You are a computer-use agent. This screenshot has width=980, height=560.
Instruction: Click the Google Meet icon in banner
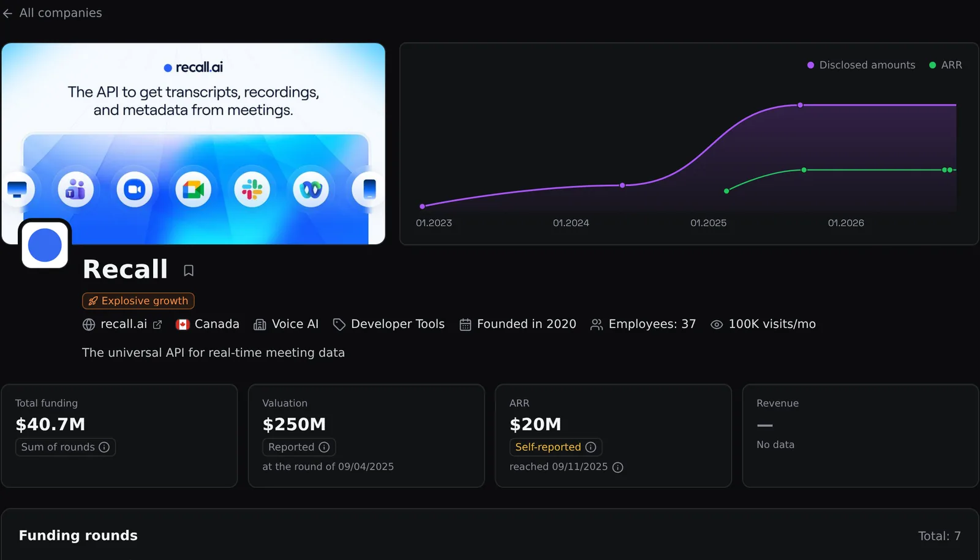193,190
